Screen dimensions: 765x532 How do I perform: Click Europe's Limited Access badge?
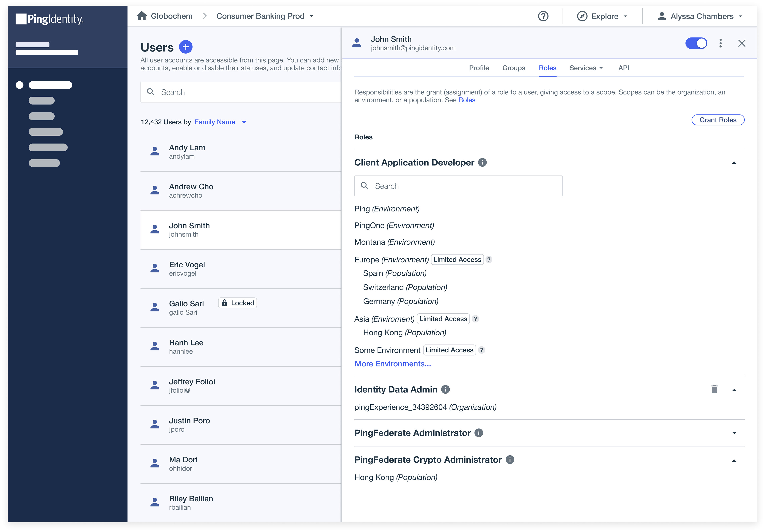(457, 260)
